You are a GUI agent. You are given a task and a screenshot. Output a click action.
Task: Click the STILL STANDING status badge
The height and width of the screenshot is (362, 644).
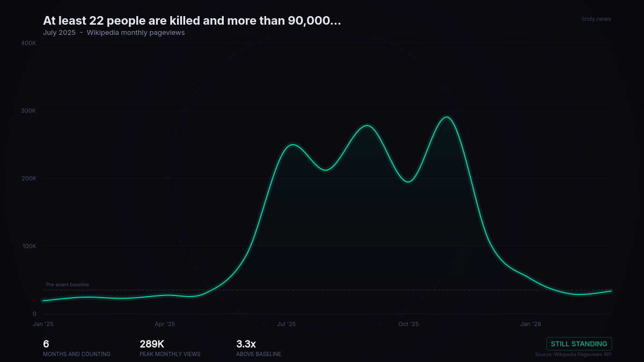[579, 344]
